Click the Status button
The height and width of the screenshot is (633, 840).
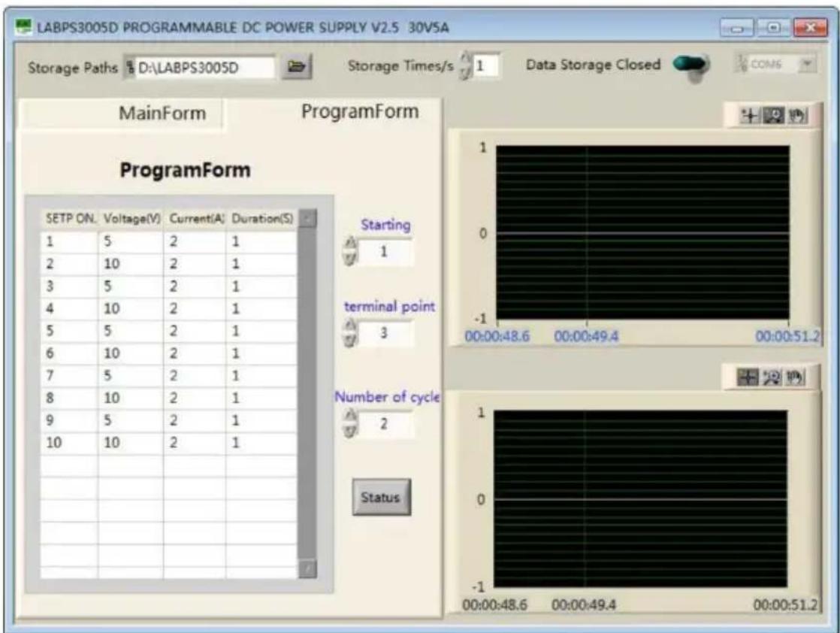(382, 498)
